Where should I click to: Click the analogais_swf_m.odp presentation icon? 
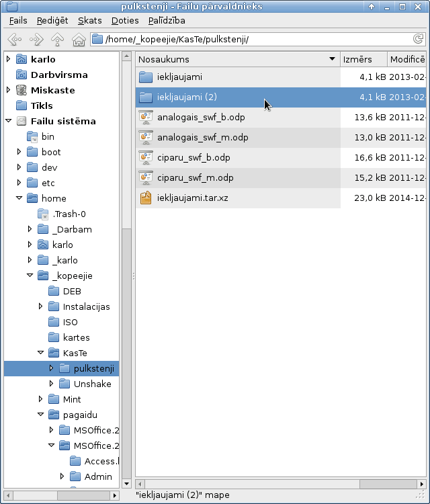pyautogui.click(x=146, y=138)
